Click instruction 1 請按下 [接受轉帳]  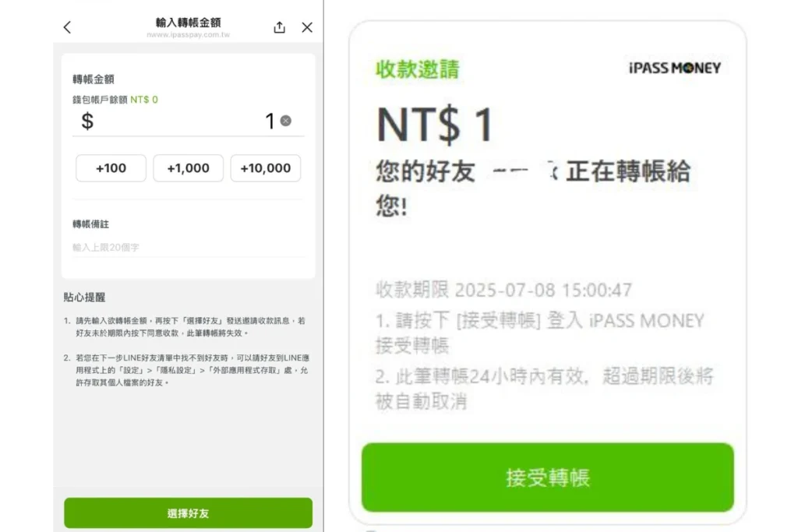(539, 333)
